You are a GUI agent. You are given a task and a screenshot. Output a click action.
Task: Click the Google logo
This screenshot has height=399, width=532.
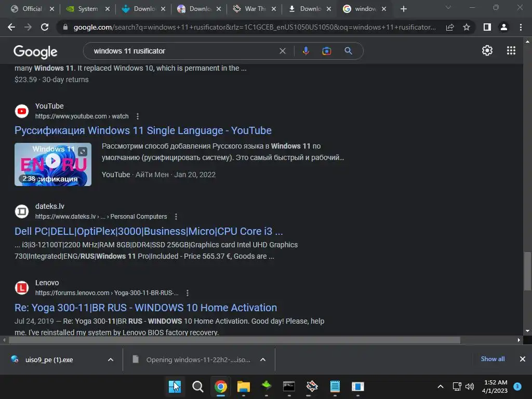pos(35,51)
